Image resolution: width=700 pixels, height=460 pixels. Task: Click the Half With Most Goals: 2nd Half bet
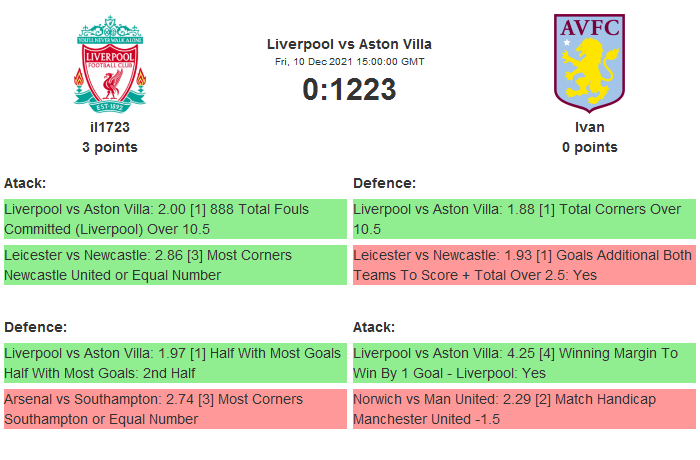pos(174,363)
